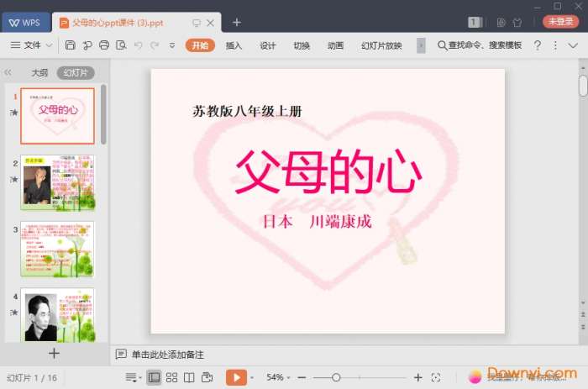588x389 pixels.
Task: Switch to Outline (大纲) panel view
Action: [39, 73]
